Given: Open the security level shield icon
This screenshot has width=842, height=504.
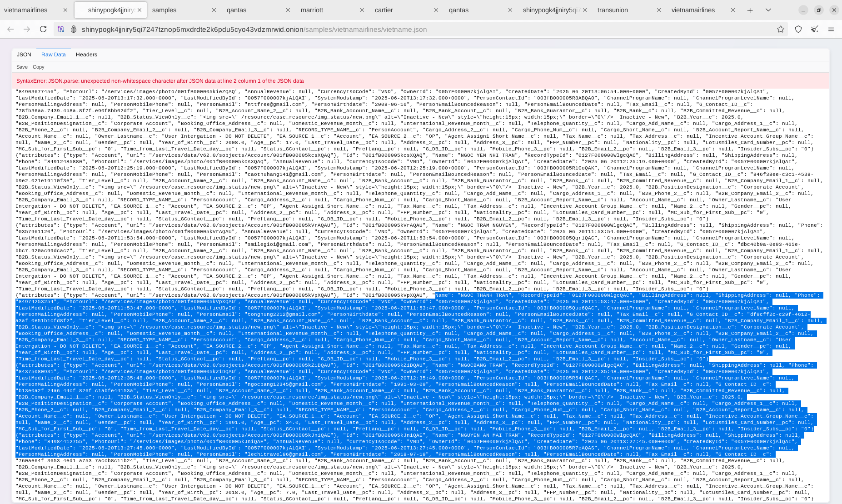Looking at the screenshot, I should 798,29.
